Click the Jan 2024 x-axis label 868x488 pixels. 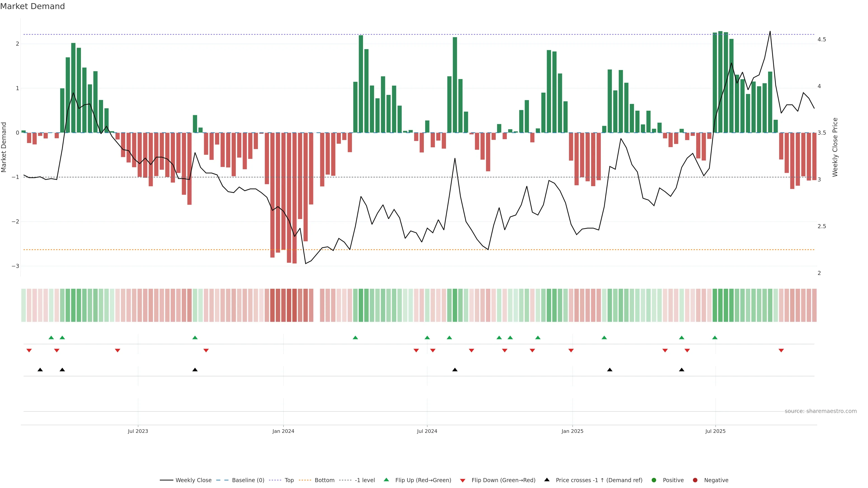(283, 431)
